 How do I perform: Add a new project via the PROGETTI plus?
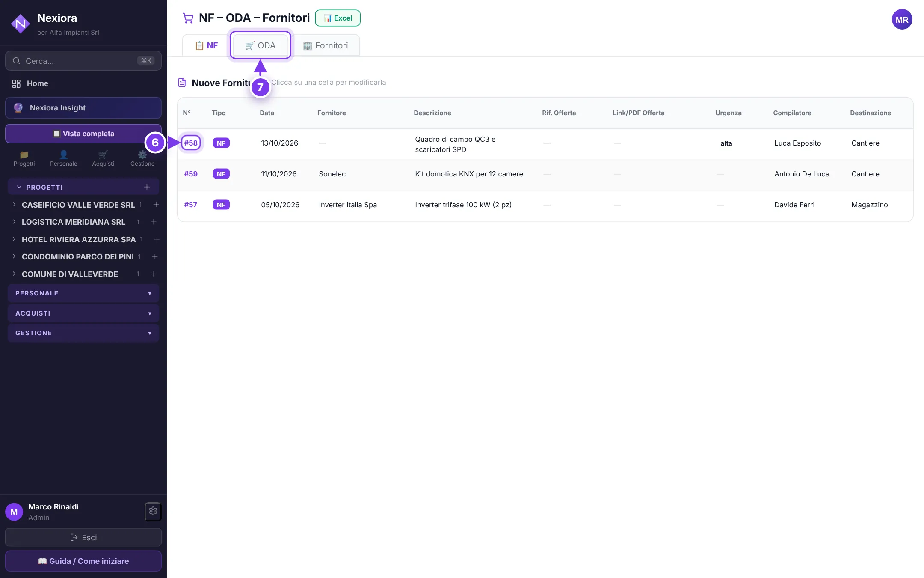pos(147,187)
